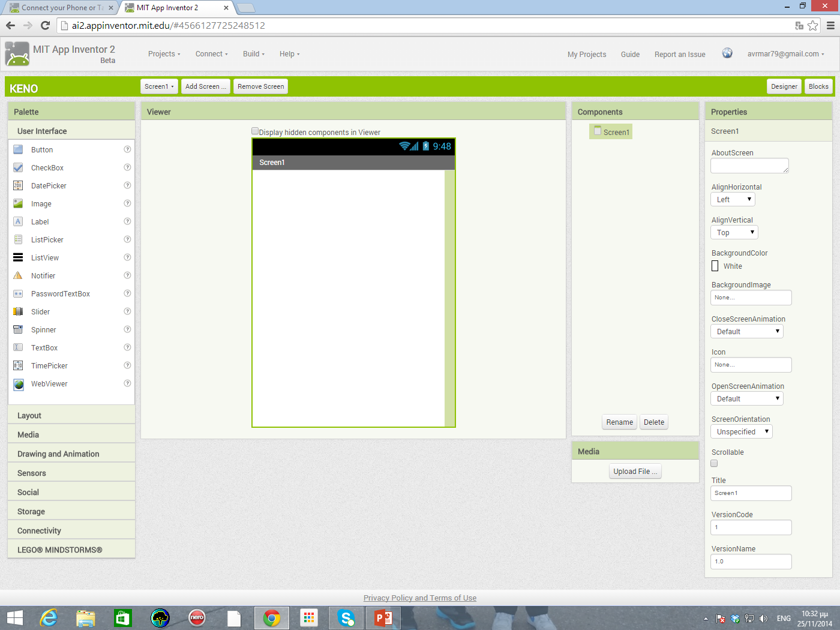
Task: Expand the Sensors palette section
Action: [71, 473]
